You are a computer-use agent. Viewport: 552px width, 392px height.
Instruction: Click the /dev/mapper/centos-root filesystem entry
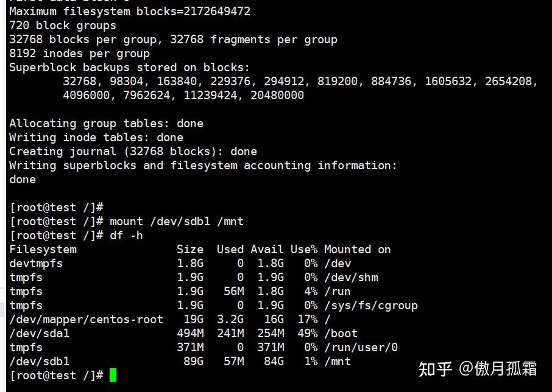pos(87,319)
